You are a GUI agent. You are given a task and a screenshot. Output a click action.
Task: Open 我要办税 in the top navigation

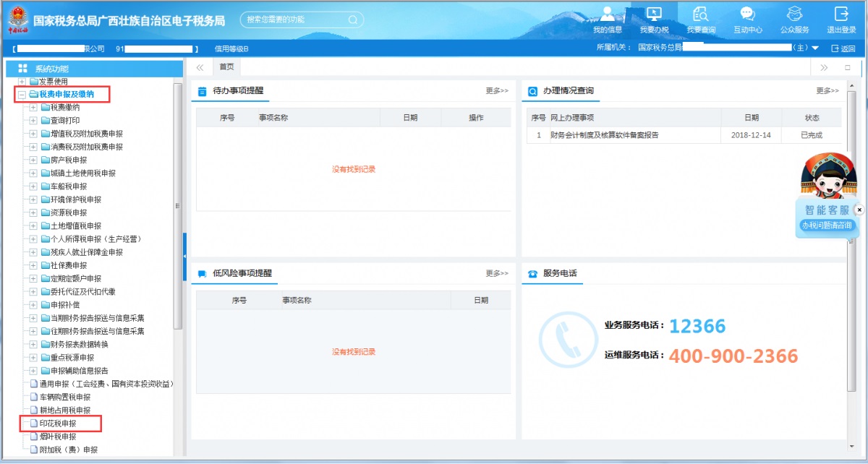pos(654,20)
